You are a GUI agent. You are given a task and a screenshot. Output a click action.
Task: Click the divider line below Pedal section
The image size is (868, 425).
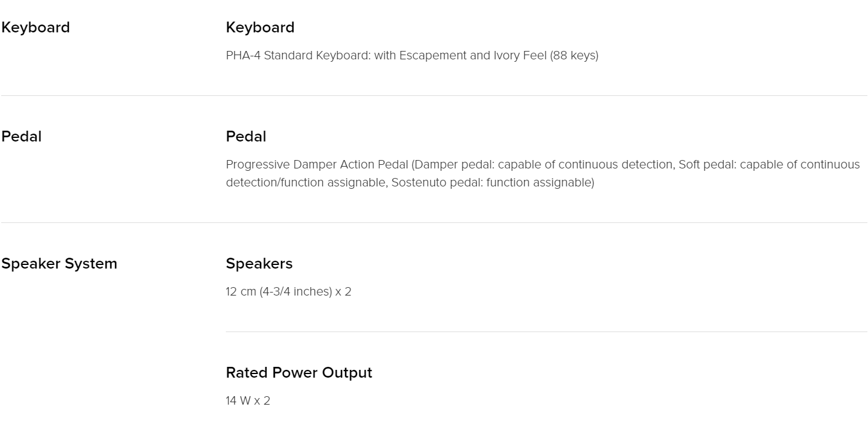[x=434, y=222]
